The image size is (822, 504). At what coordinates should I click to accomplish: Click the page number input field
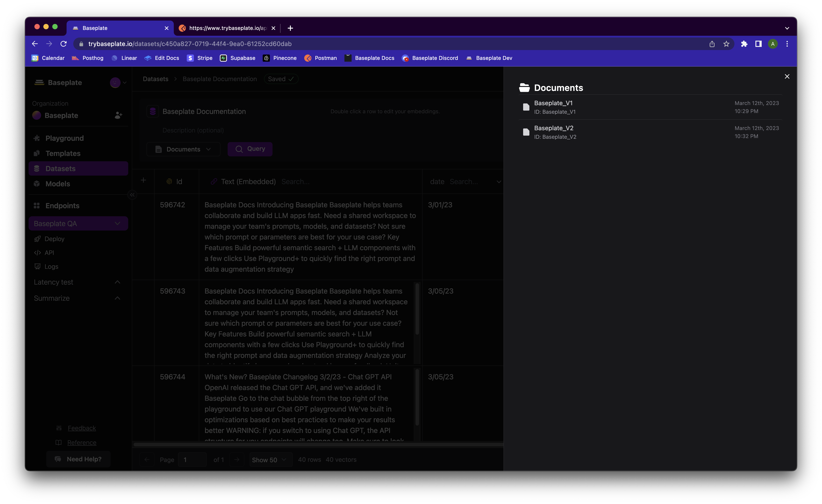pyautogui.click(x=192, y=460)
